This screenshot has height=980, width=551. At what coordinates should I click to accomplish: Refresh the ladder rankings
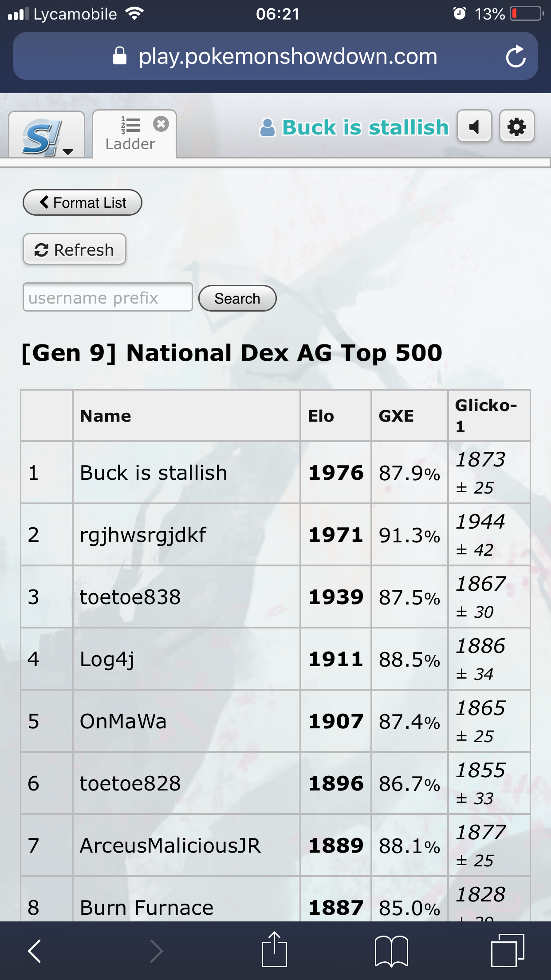click(x=75, y=249)
